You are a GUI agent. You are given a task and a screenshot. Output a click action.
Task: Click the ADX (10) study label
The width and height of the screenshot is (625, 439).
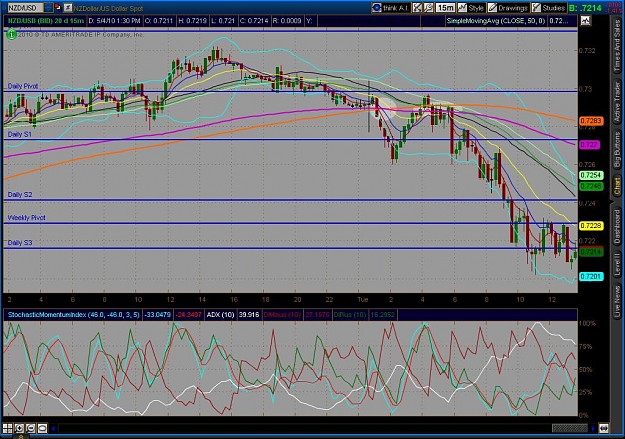pos(220,315)
